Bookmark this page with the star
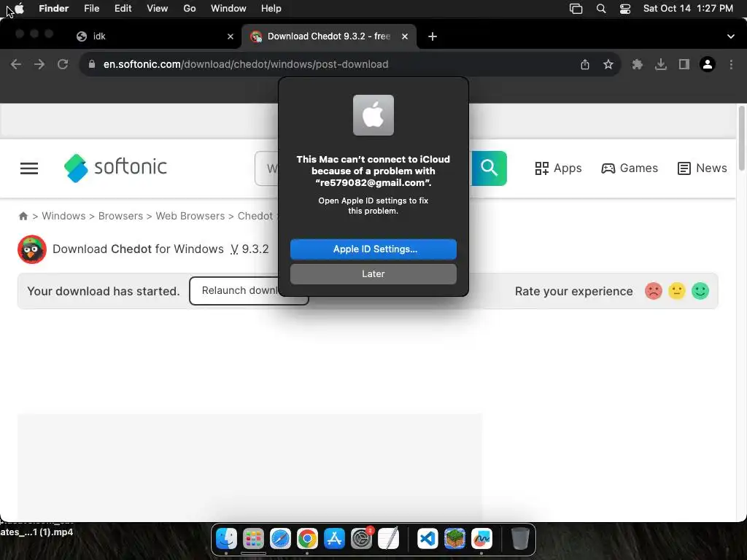 608,64
